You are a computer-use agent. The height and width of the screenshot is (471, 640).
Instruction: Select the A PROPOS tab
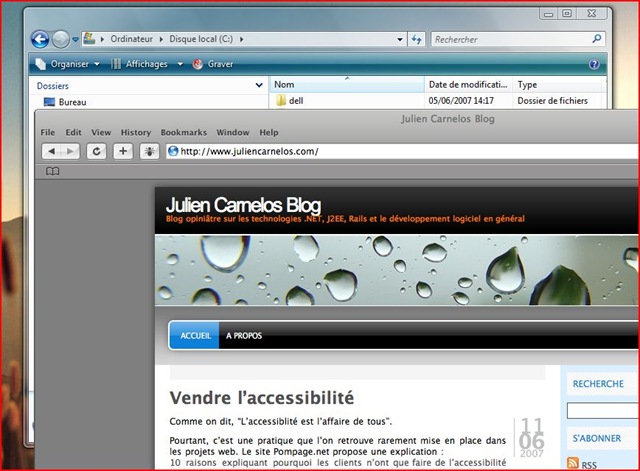click(244, 335)
